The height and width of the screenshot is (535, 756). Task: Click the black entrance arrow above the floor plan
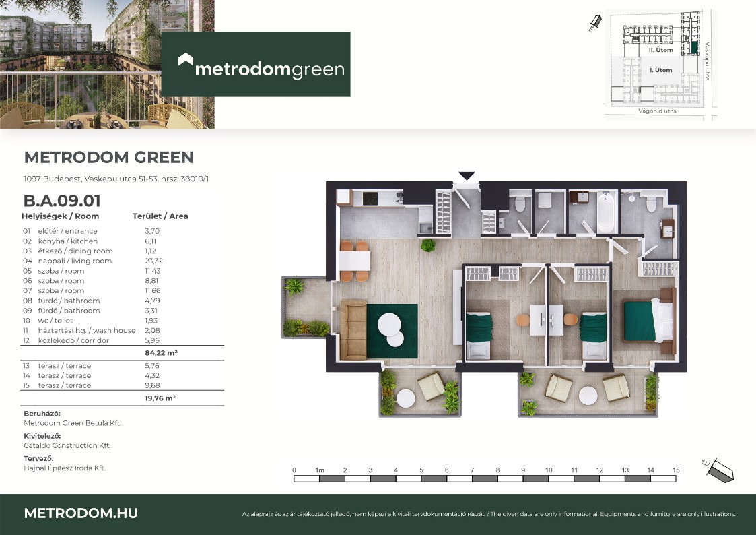point(467,176)
